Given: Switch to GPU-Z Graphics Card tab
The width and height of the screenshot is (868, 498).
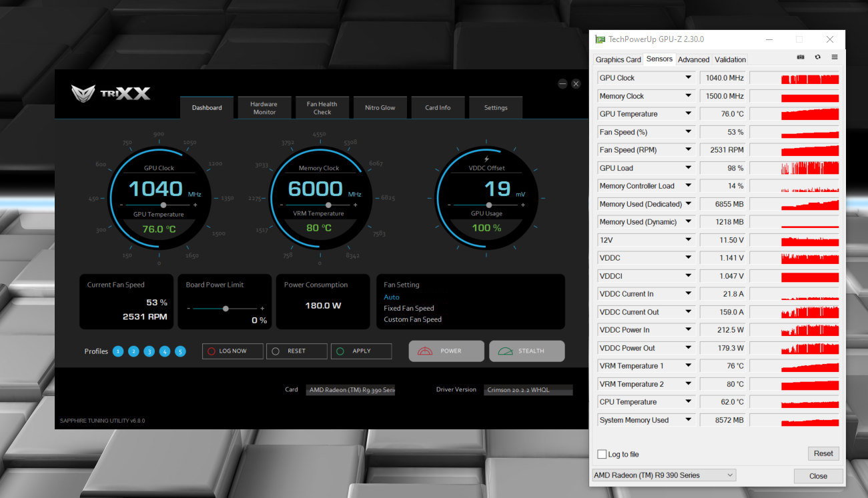Looking at the screenshot, I should [618, 59].
